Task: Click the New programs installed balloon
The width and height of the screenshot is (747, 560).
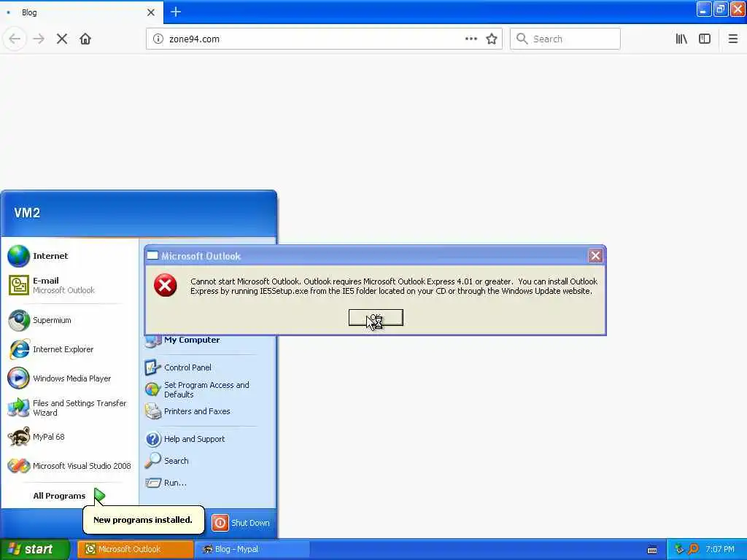Action: 143,519
